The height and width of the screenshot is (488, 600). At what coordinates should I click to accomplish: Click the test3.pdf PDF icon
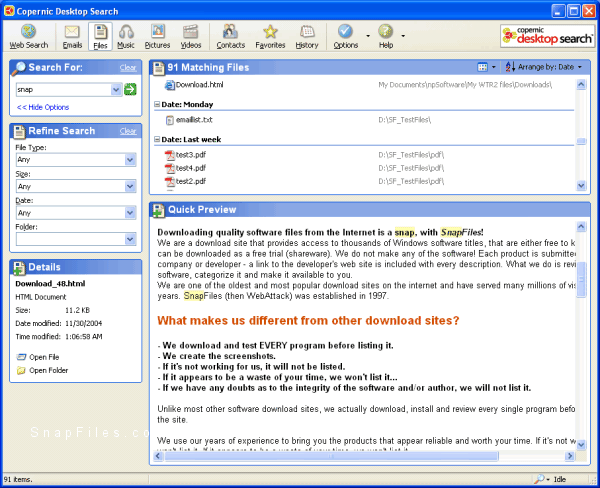[170, 155]
